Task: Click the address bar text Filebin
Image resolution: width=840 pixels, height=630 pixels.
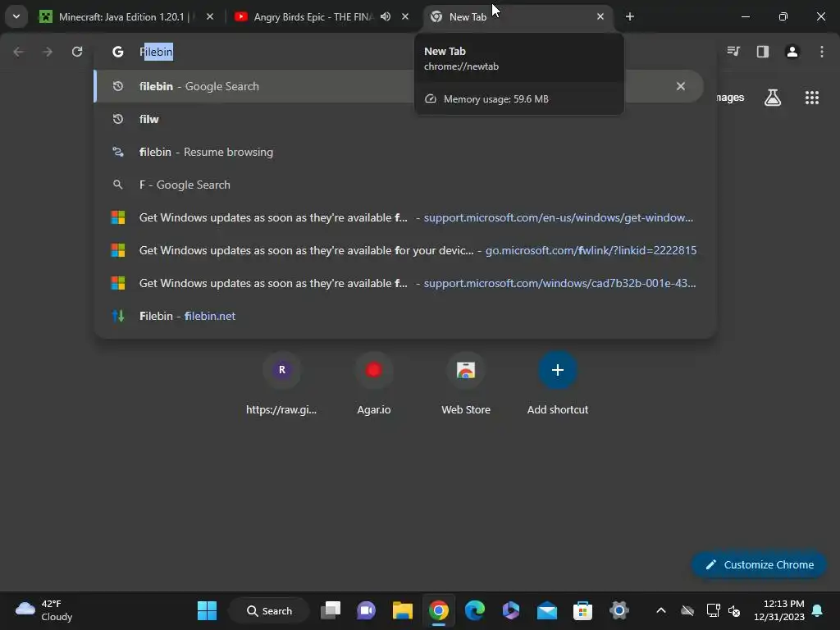Action: [156, 52]
